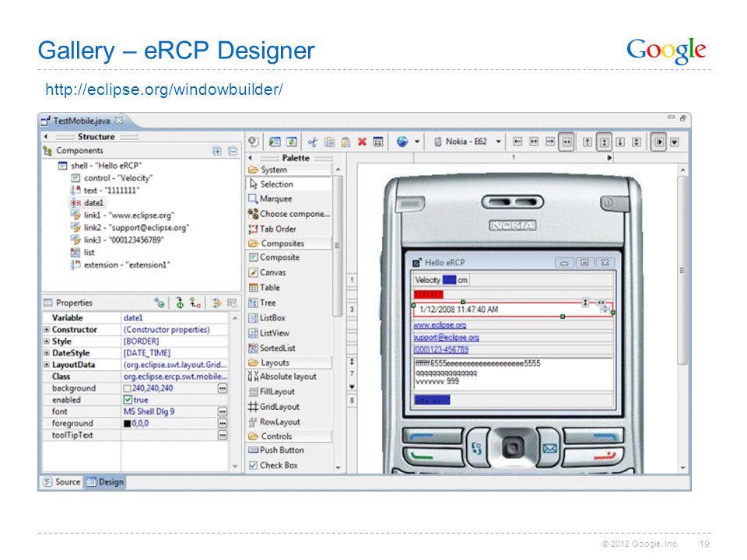Open the Nokia - E62 device dropdown
Screen dimensions: 747x560
[498, 142]
